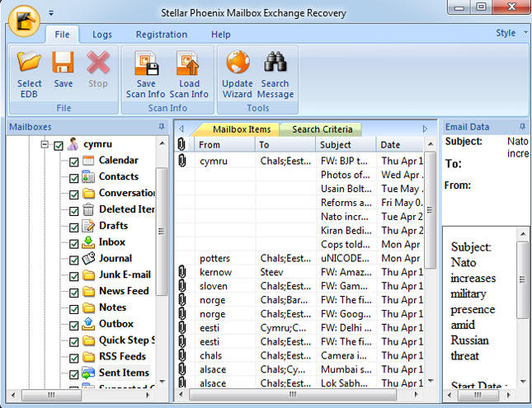Uncheck the Calendar folder checkbox
The height and width of the screenshot is (408, 532).
click(74, 162)
